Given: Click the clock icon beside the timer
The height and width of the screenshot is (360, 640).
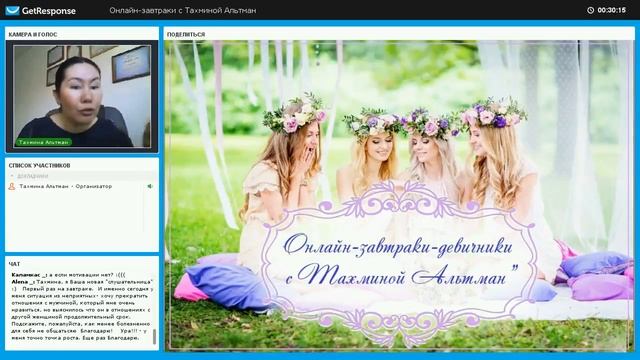Looking at the screenshot, I should click(x=590, y=10).
